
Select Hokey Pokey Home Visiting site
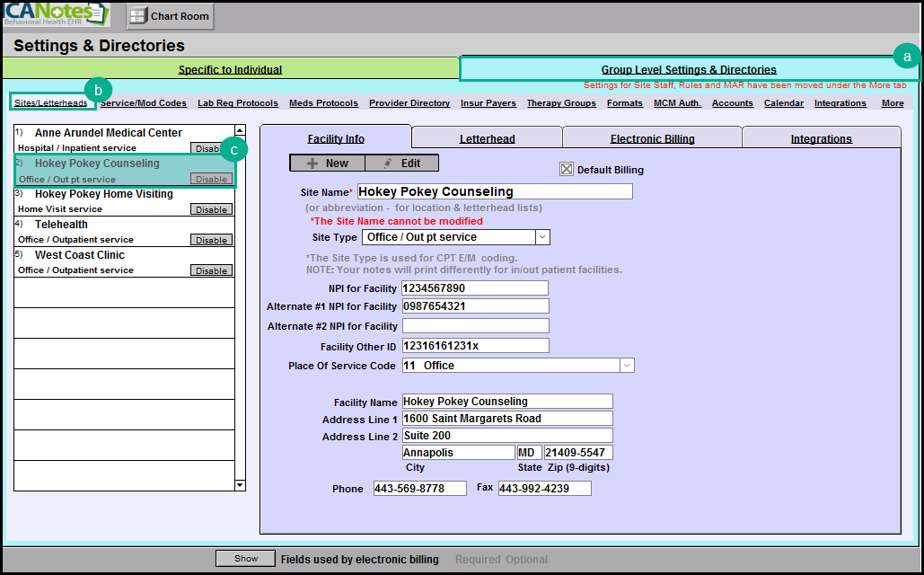click(103, 194)
